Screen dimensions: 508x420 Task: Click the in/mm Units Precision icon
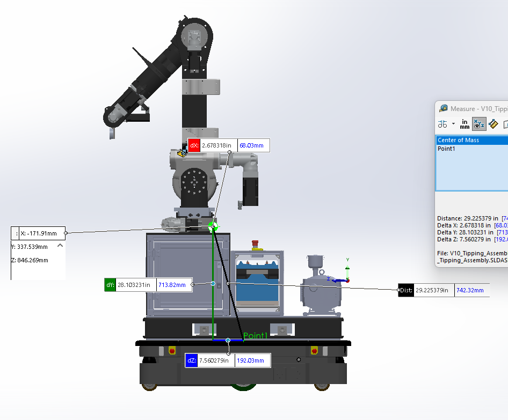pos(464,123)
